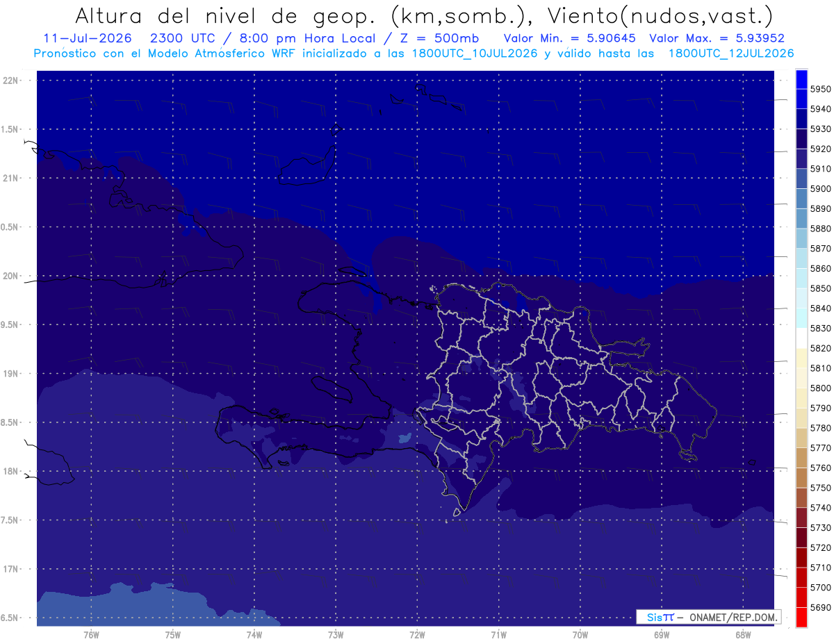The height and width of the screenshot is (644, 834).
Task: Click the '5860' colorbar label
Action: tap(820, 268)
